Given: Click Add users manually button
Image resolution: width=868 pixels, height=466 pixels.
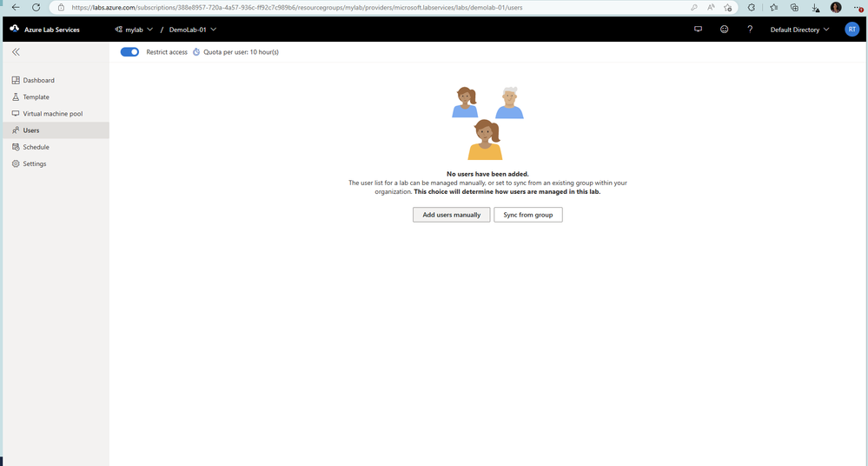Looking at the screenshot, I should (x=451, y=215).
